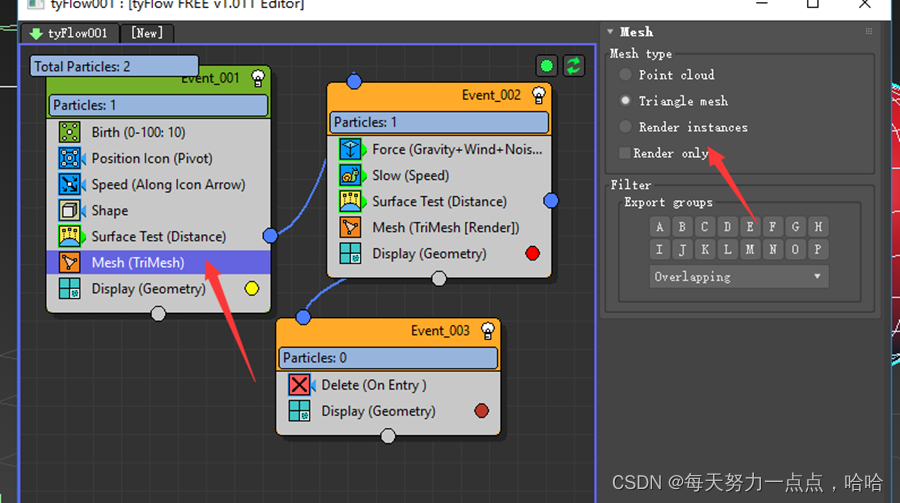Toggle export group D button
The image size is (900, 503).
pos(727,227)
